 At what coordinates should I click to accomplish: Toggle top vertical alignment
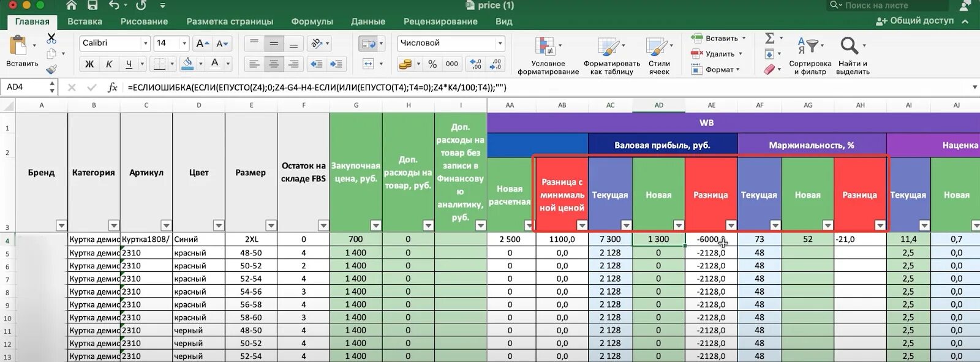[254, 43]
